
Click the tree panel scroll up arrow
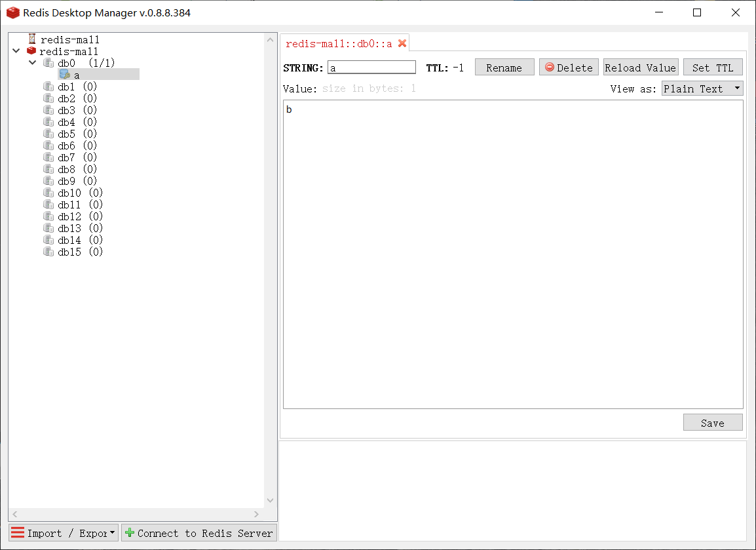pyautogui.click(x=270, y=39)
